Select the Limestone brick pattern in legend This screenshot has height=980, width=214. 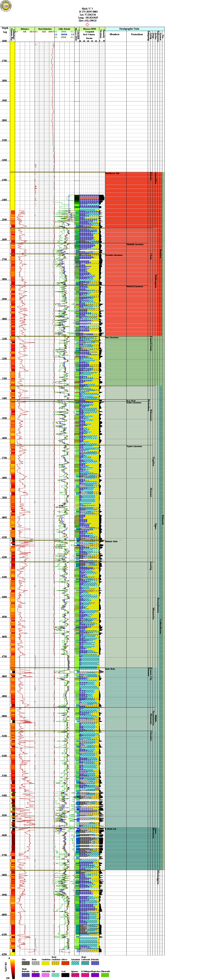coord(75,964)
